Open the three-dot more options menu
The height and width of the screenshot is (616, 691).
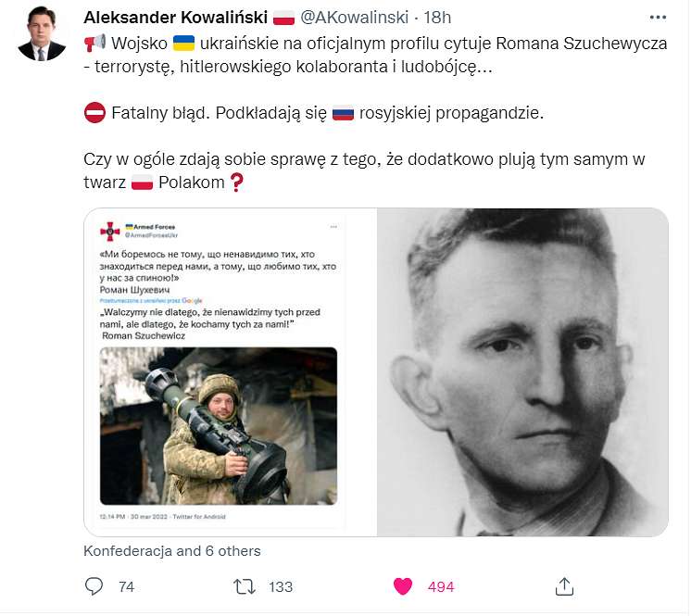658,18
